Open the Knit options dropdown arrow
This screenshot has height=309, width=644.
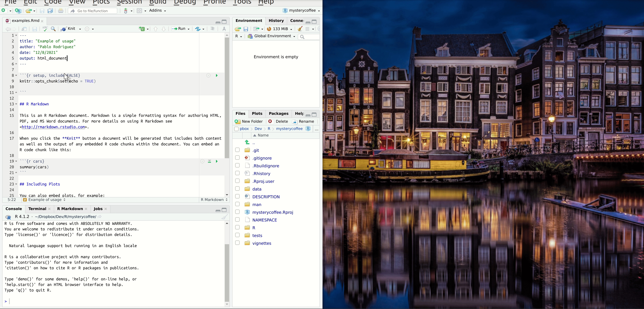coord(80,29)
